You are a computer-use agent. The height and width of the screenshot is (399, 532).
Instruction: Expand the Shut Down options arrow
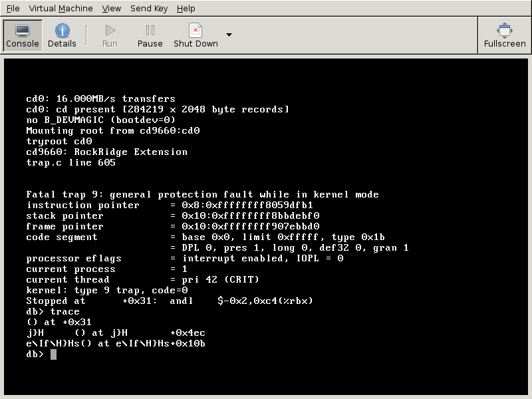[x=229, y=35]
